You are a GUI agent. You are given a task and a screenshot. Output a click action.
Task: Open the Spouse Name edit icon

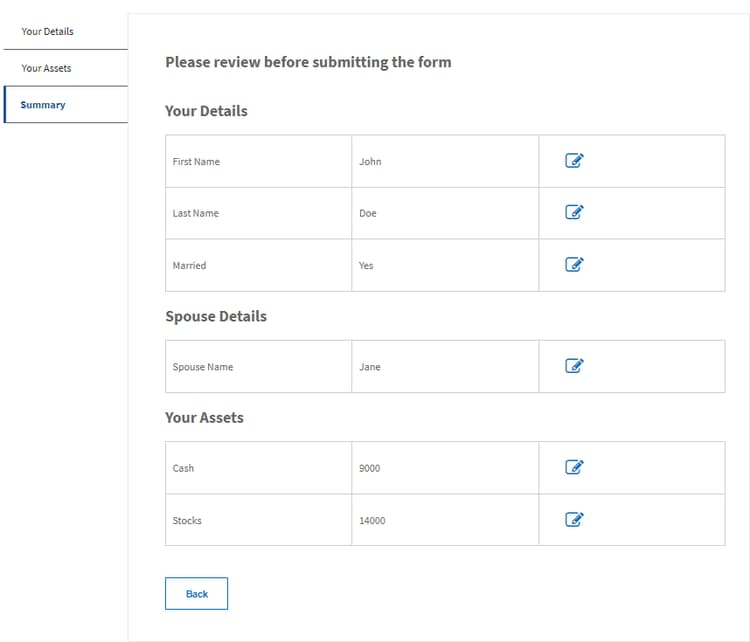click(x=574, y=366)
